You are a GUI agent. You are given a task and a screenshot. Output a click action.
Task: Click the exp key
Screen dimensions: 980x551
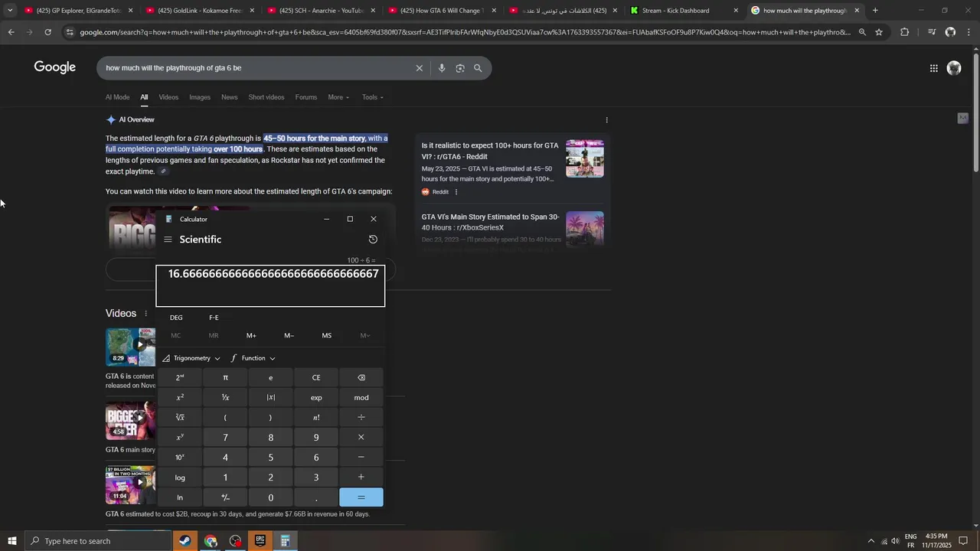[x=316, y=397]
